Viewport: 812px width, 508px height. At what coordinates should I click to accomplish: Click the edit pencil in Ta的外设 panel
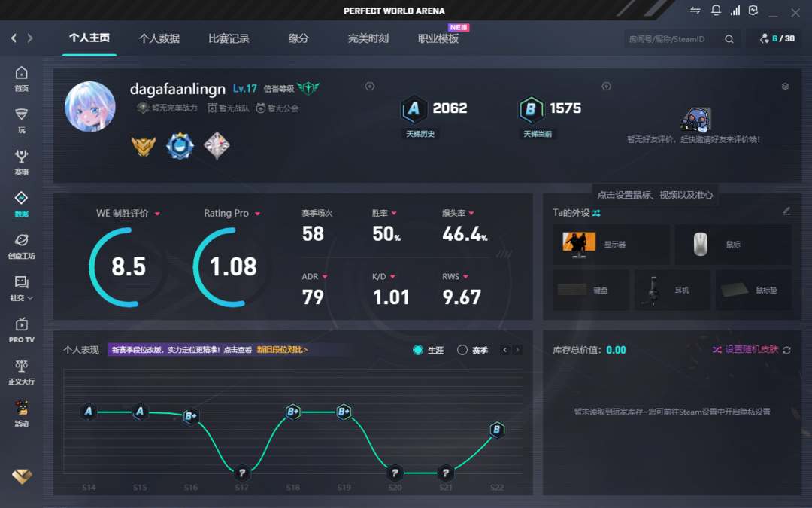[x=786, y=211]
